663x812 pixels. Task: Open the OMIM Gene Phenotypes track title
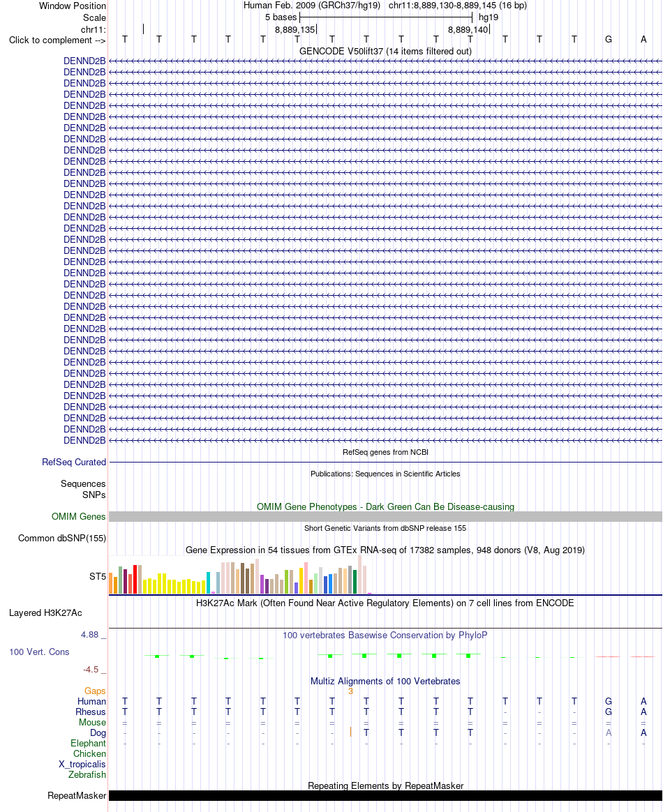point(385,506)
